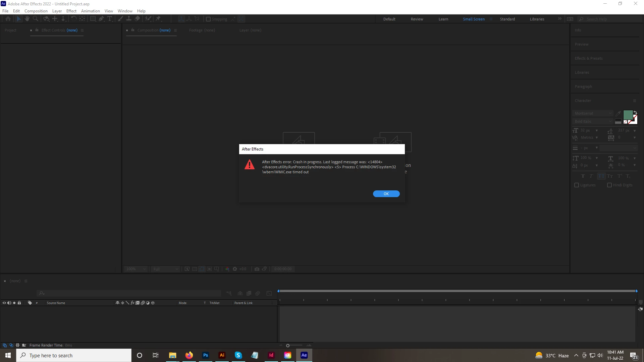This screenshot has height=362, width=644.
Task: Select the Puppet Pin tool
Action: click(158, 19)
